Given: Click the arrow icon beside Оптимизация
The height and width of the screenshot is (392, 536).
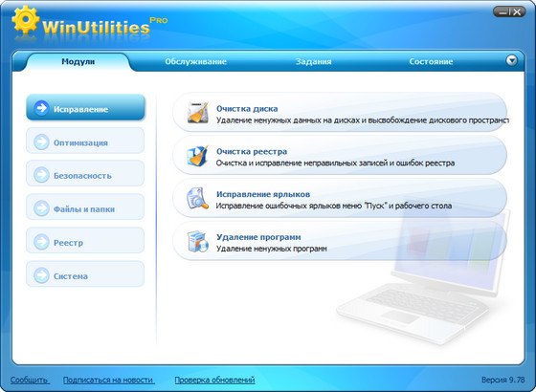Looking at the screenshot, I should [x=41, y=142].
